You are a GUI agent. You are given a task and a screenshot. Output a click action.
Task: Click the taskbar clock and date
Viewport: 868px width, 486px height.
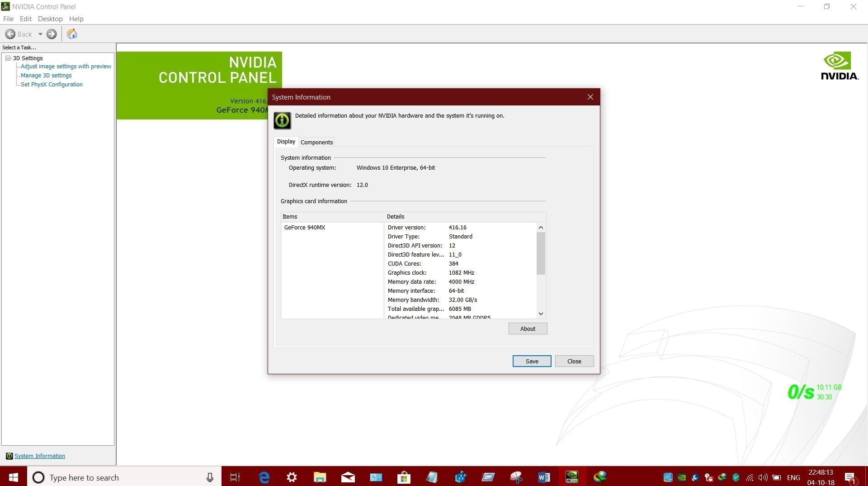point(821,477)
